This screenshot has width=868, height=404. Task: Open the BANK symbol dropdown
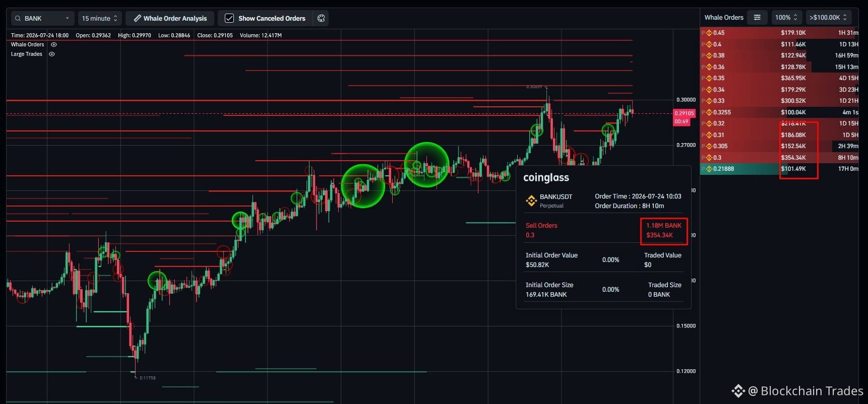42,19
